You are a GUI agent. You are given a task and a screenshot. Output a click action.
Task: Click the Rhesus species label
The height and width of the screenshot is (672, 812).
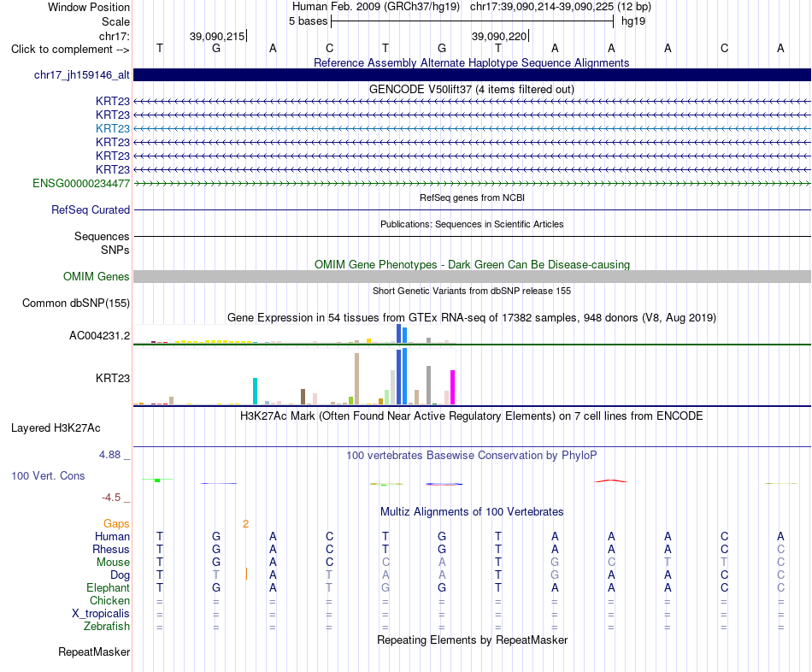click(x=111, y=549)
